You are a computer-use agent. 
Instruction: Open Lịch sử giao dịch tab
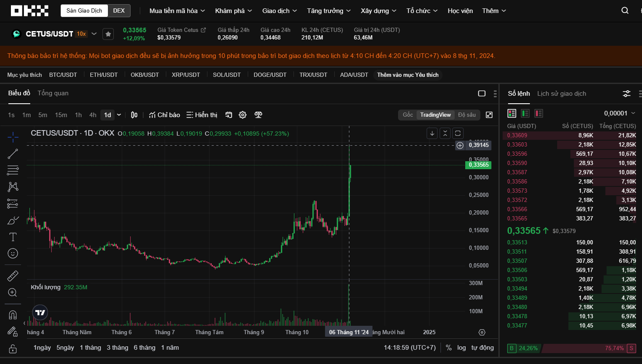click(x=561, y=94)
